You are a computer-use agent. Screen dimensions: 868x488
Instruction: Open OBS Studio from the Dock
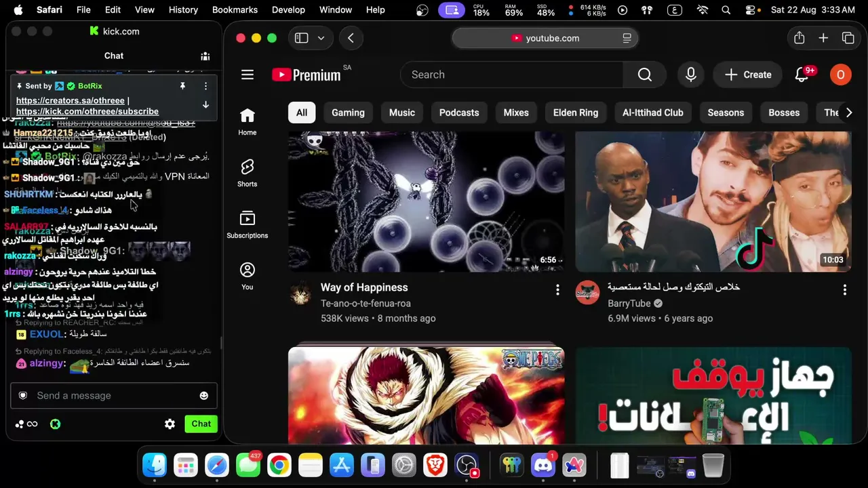(x=467, y=466)
